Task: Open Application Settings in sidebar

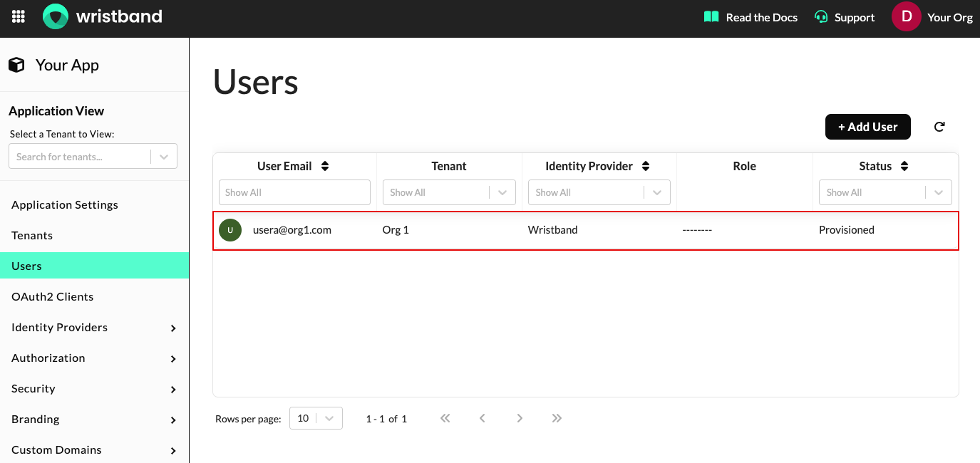Action: tap(94, 204)
